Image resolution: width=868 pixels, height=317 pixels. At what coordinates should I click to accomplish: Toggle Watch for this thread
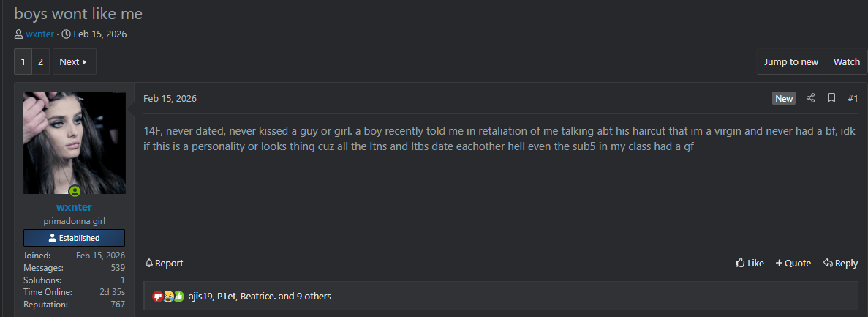(x=846, y=62)
